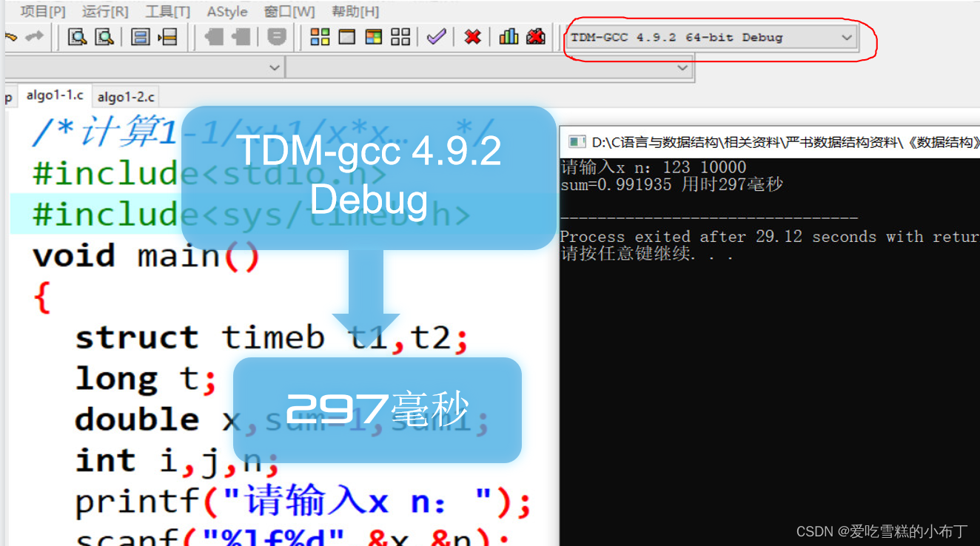Open profile analysis bar chart icon
Image resolution: width=980 pixels, height=546 pixels.
coord(509,36)
